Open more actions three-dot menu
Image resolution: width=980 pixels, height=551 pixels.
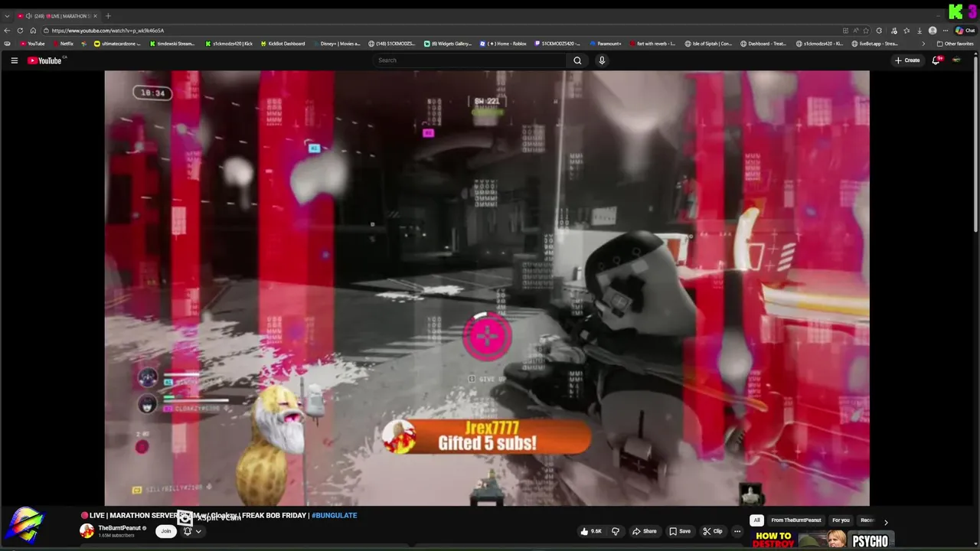[737, 531]
